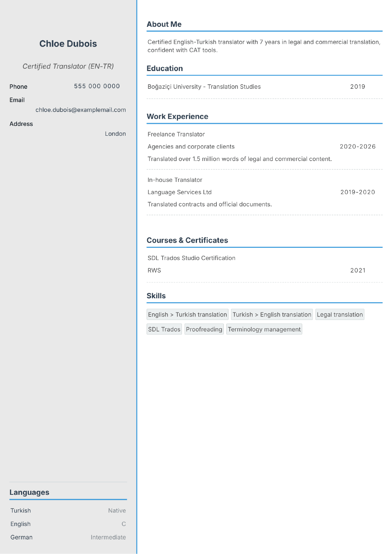Click chloe.dubois@examplemail.com email address
Viewport: 392px width, 554px height.
81,110
